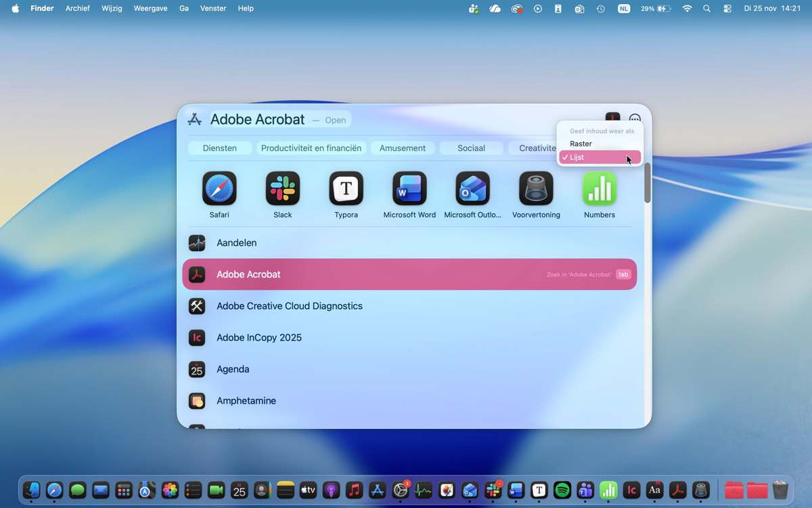Open Safari from the app grid
812x508 pixels.
click(219, 188)
